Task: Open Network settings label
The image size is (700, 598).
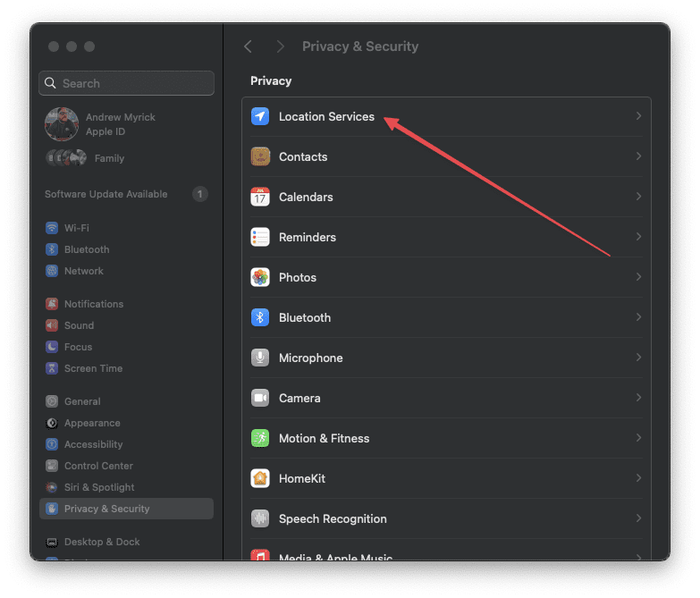Action: [83, 271]
